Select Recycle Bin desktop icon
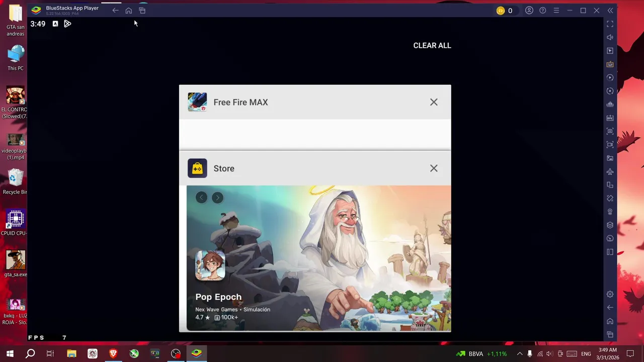644x362 pixels. [15, 182]
